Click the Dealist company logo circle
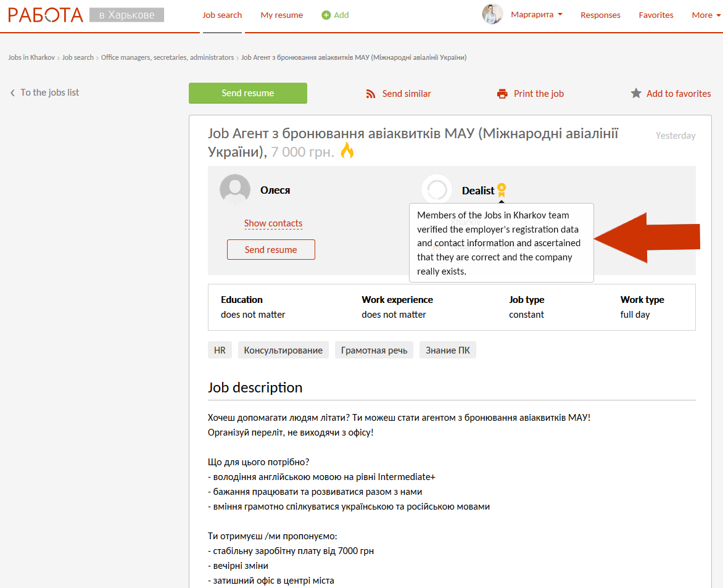This screenshot has width=723, height=588. (x=437, y=190)
